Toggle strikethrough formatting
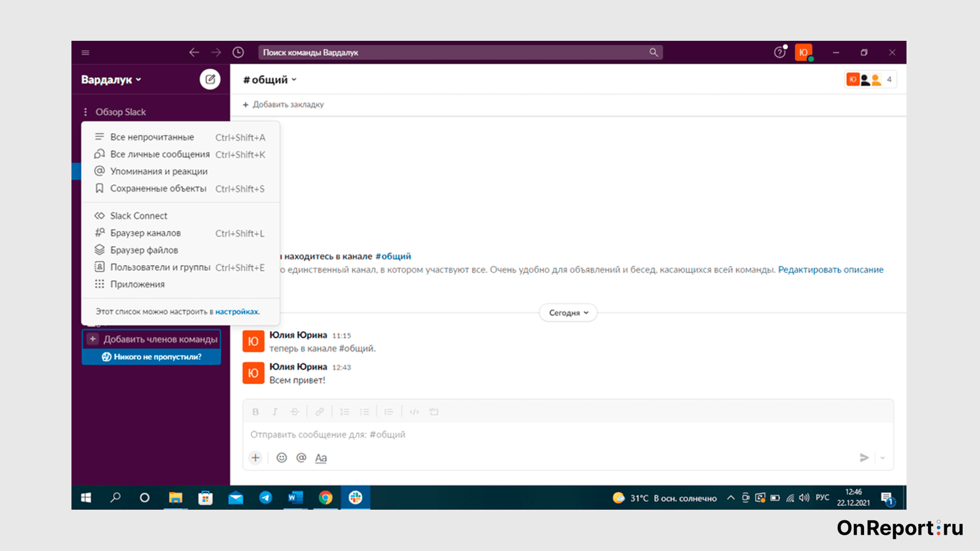Viewport: 980px width, 551px height. [x=295, y=412]
